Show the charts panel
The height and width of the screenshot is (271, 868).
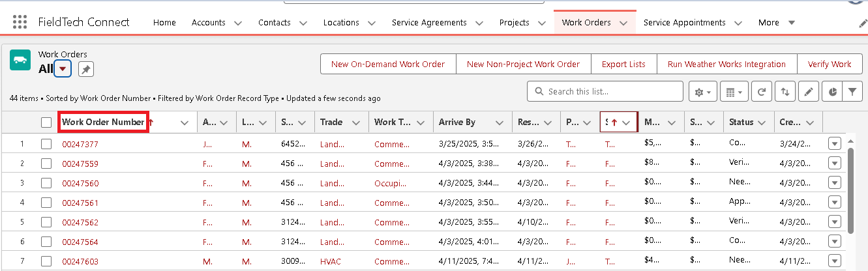(x=832, y=92)
